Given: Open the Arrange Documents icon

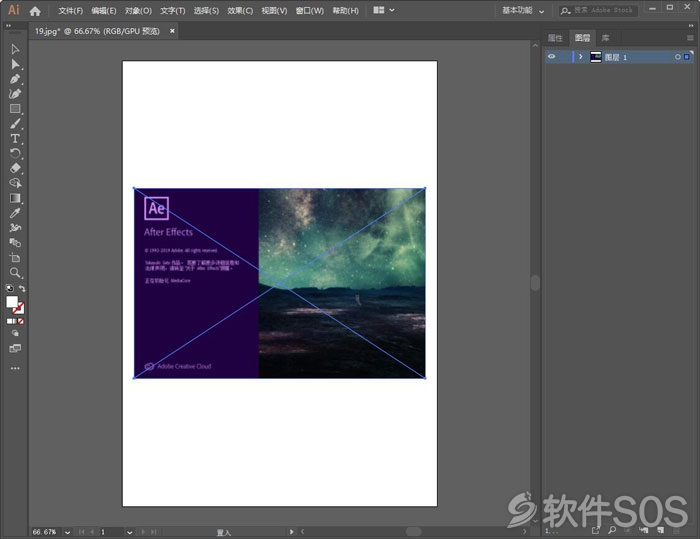Looking at the screenshot, I should point(379,10).
